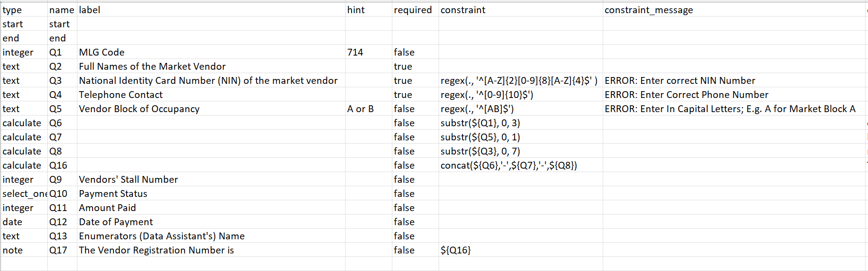The width and height of the screenshot is (868, 271).
Task: Click the 'The Vendor Registration Number is' cell
Action: tap(211, 250)
